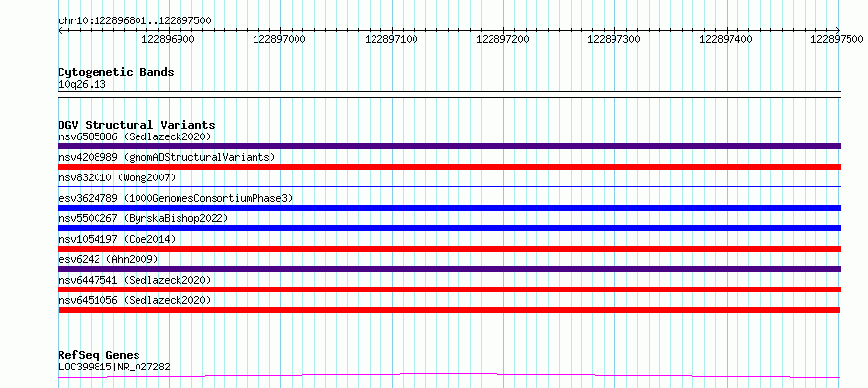Click ruler position 122896900
The width and height of the screenshot is (868, 388).
click(x=169, y=39)
